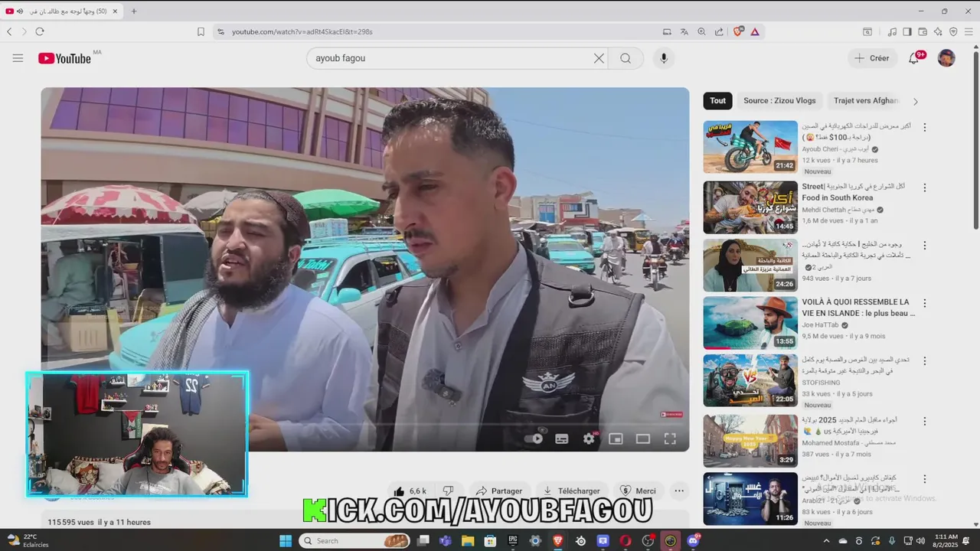
Task: Open Brave Wallet icon
Action: pyautogui.click(x=923, y=31)
